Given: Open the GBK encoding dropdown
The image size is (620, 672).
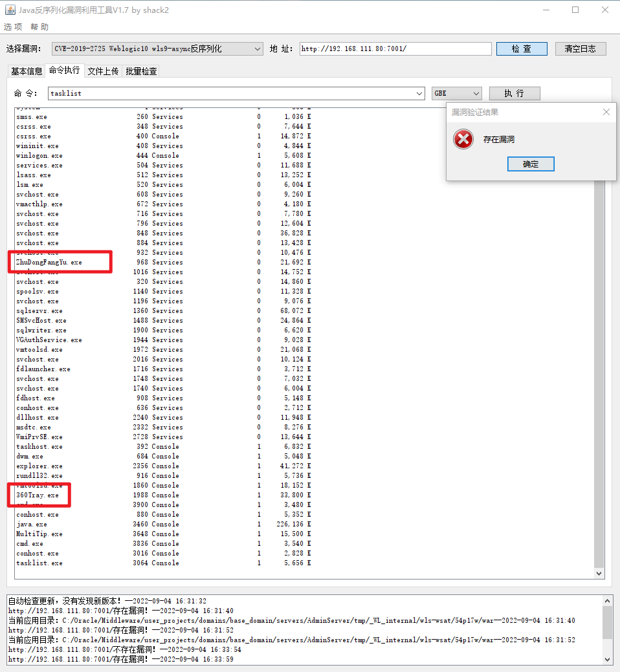Looking at the screenshot, I should 456,93.
